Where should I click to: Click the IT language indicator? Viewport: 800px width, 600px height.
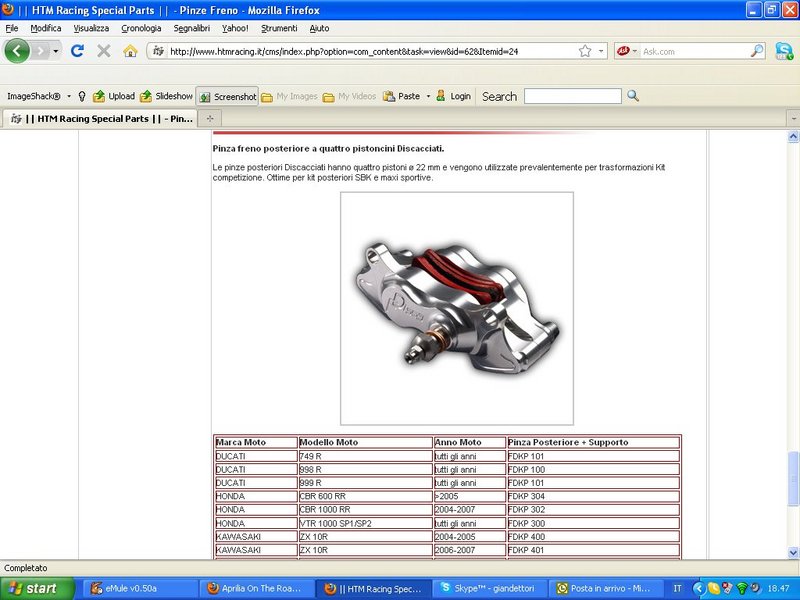tap(677, 589)
